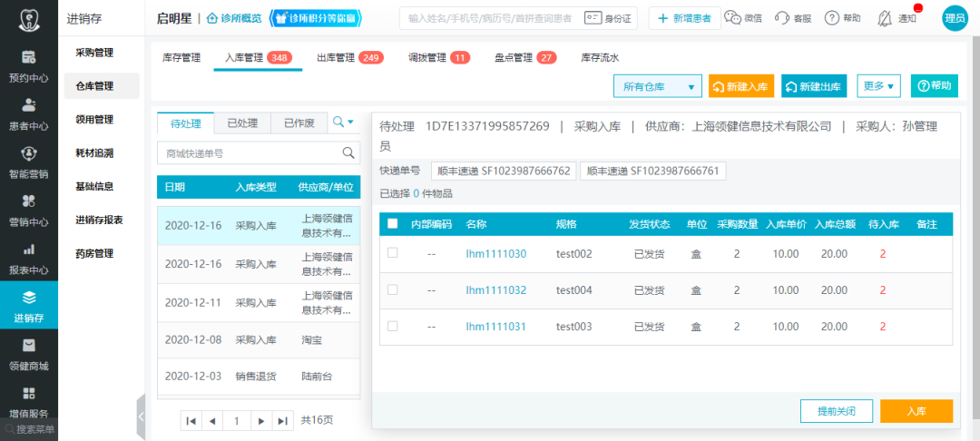Open the 所有仓库 dropdown
This screenshot has width=980, height=441.
pyautogui.click(x=658, y=86)
